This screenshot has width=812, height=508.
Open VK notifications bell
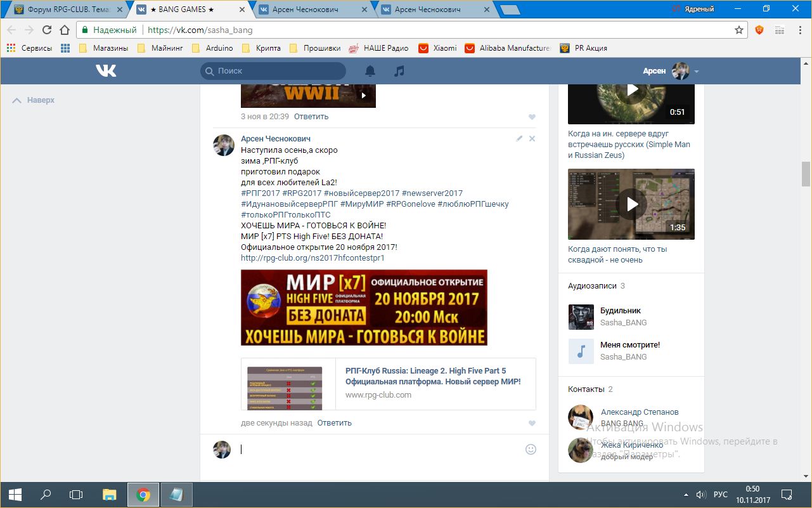370,71
